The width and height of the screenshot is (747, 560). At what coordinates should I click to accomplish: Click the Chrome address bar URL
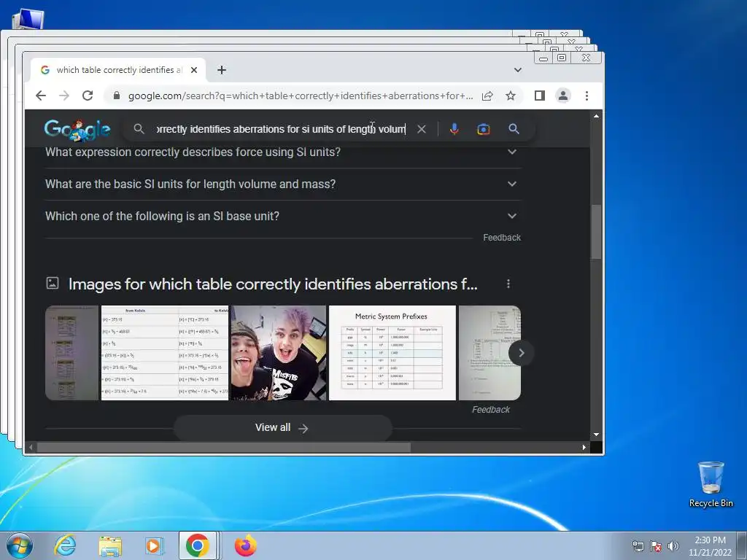(x=300, y=96)
